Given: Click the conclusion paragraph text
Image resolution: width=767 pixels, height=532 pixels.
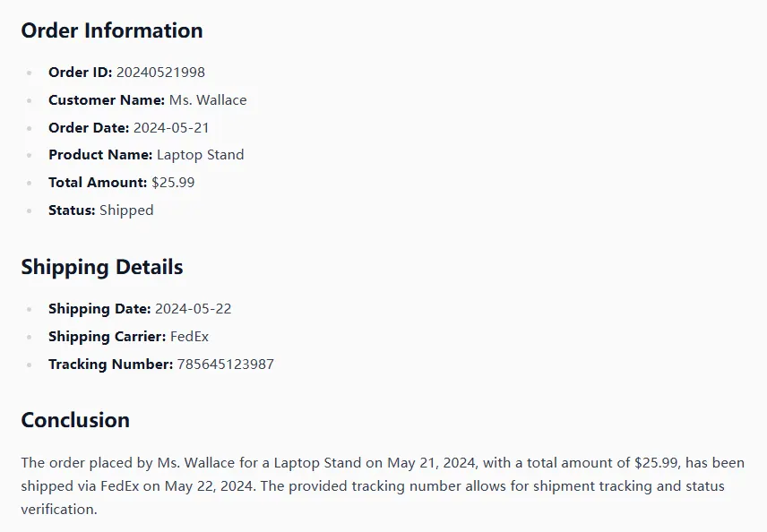Looking at the screenshot, I should [x=383, y=486].
